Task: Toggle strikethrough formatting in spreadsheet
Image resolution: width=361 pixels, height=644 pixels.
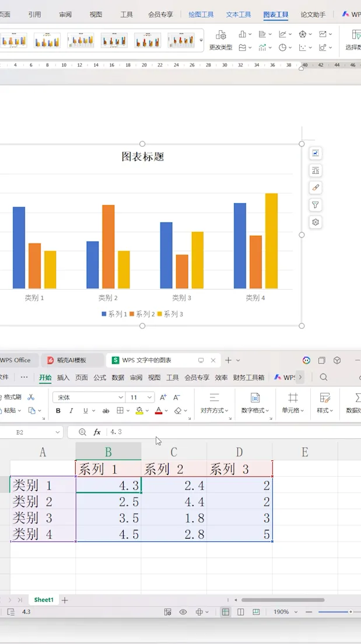Action: click(x=106, y=411)
